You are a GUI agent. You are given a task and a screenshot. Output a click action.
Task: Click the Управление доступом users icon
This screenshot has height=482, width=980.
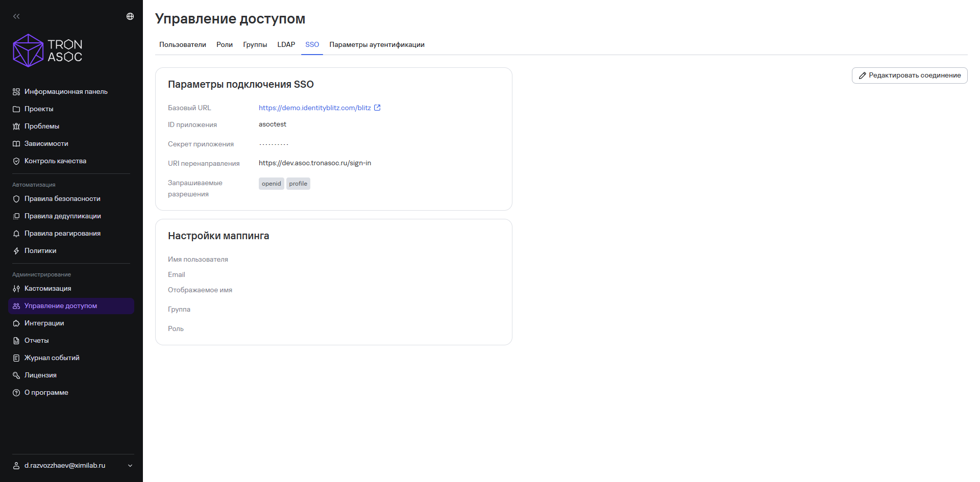pos(16,306)
